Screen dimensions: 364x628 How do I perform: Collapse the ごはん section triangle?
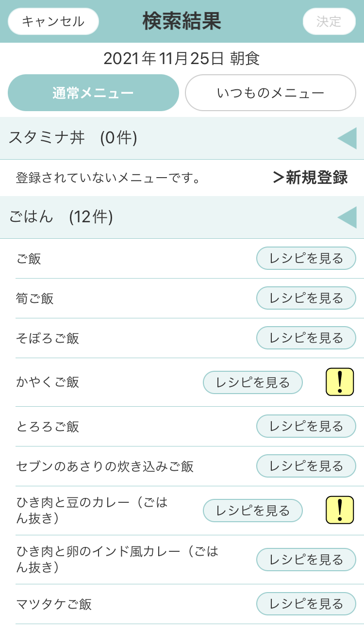(347, 217)
